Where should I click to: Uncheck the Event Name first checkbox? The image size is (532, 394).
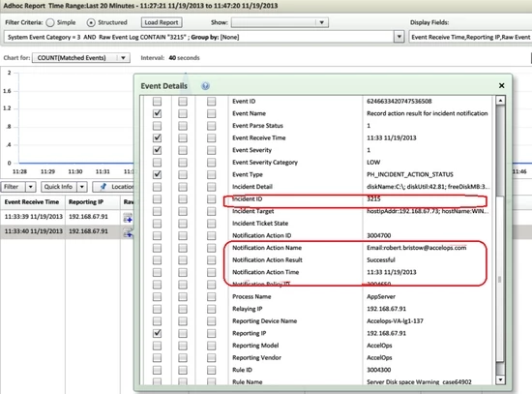157,113
